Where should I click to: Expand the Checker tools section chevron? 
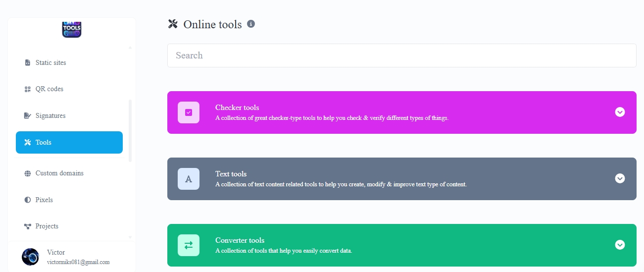620,112
